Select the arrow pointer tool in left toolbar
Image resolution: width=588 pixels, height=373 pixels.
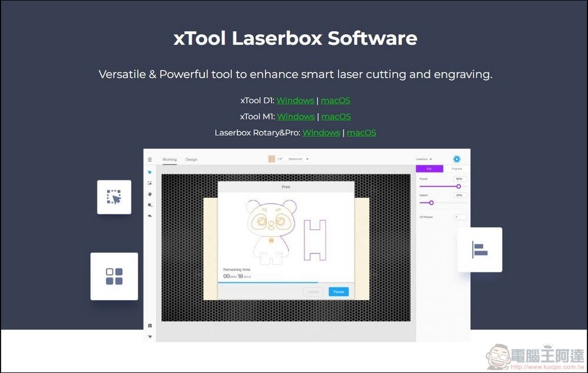150,172
